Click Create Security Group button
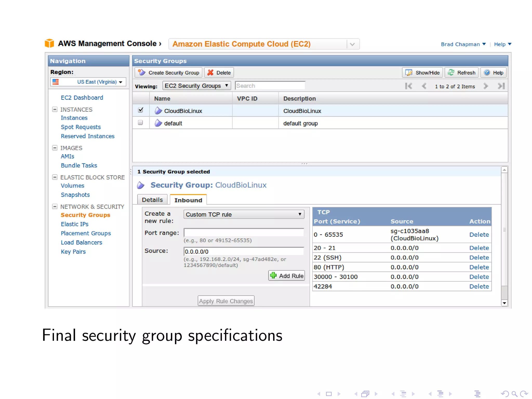 [169, 73]
